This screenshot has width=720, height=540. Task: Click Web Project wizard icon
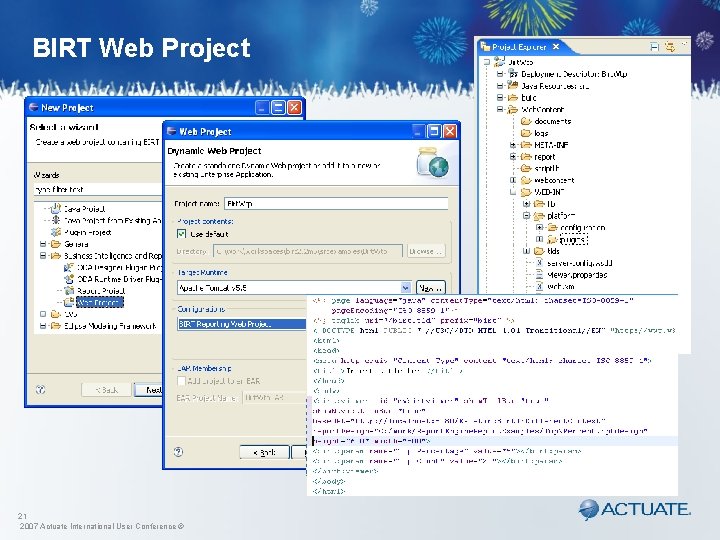pos(69,302)
